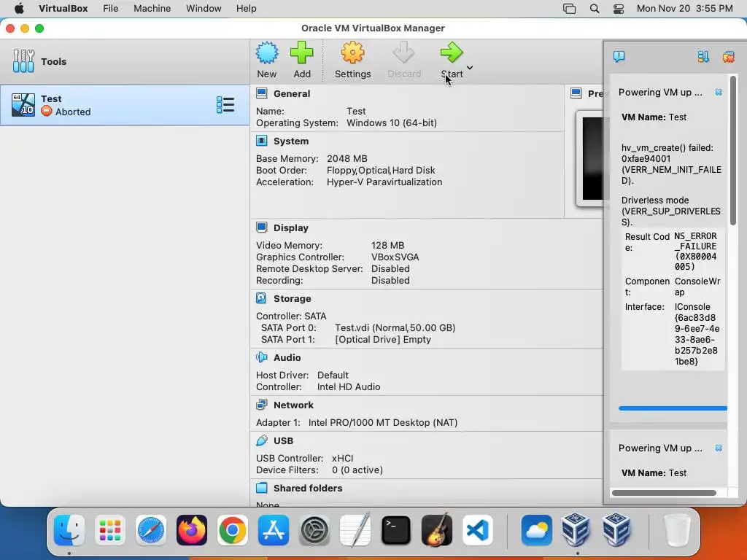This screenshot has height=560, width=747.
Task: Open the Help menu
Action: [x=247, y=8]
